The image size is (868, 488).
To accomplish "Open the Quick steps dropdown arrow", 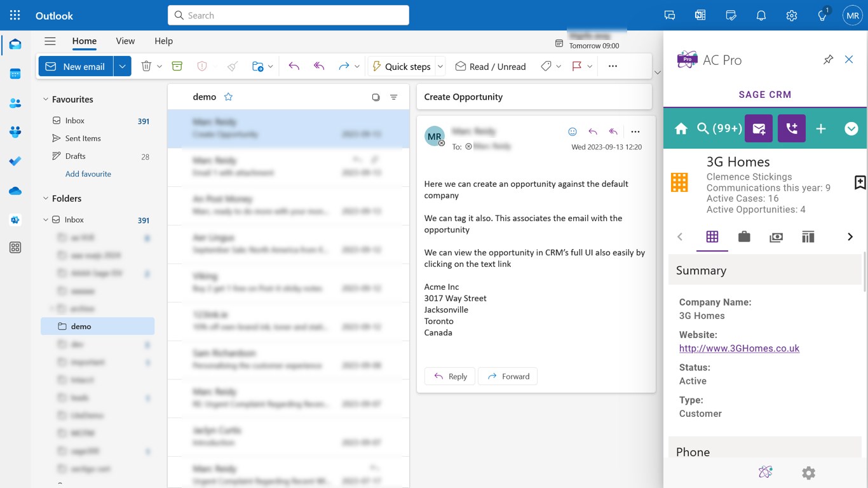I will click(x=440, y=66).
